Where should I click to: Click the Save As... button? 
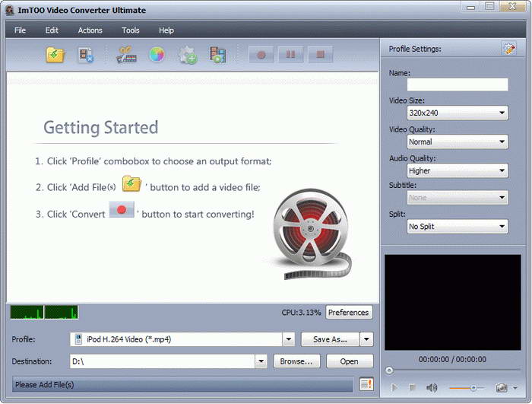(x=330, y=339)
